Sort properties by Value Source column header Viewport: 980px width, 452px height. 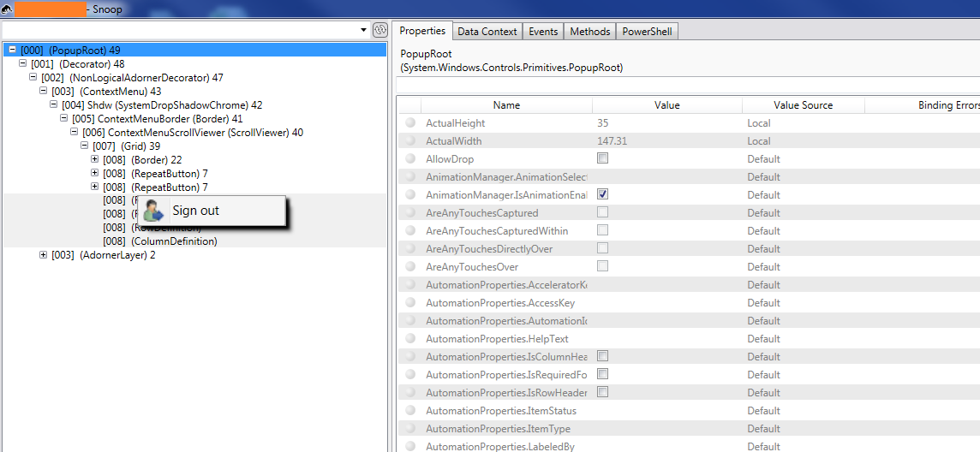[803, 105]
